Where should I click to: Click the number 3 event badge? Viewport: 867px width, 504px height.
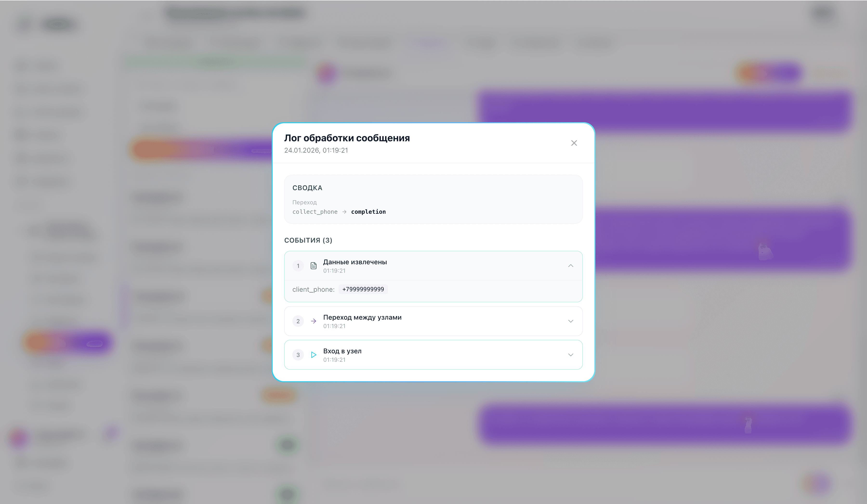pos(298,355)
